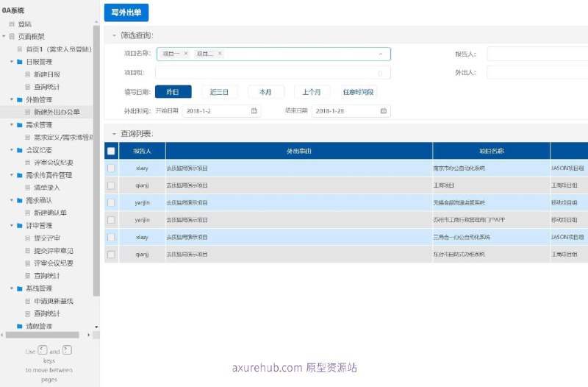
Task: Open the 项目组 dropdown field
Action: pyautogui.click(x=273, y=73)
